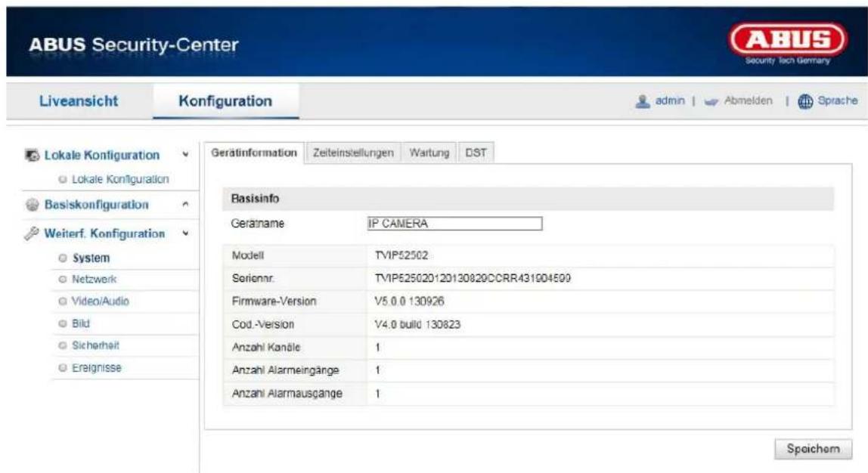Click the Basiskonfiguration section header
Image resolution: width=868 pixels, height=473 pixels.
click(x=96, y=205)
